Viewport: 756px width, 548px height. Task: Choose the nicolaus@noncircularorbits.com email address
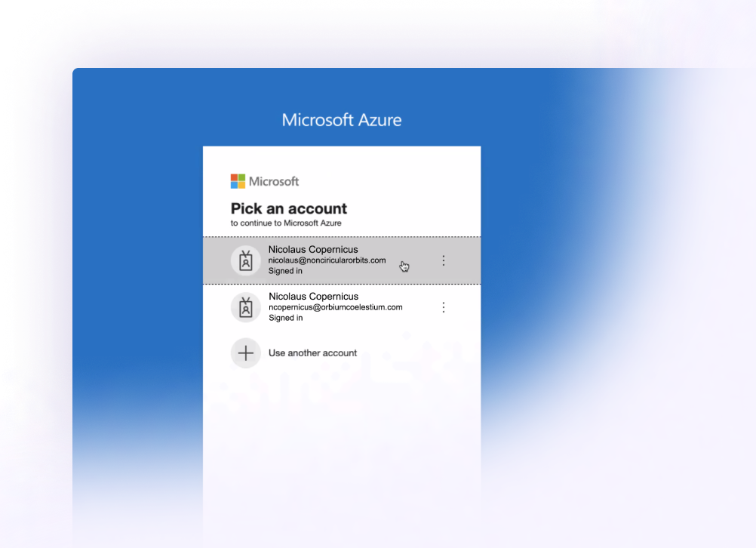(x=327, y=260)
